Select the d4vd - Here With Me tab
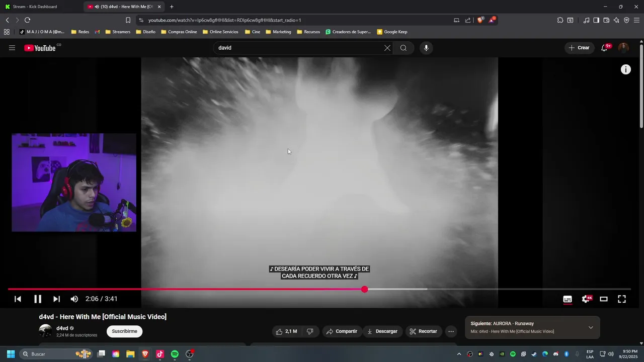This screenshot has height=362, width=644. click(123, 7)
